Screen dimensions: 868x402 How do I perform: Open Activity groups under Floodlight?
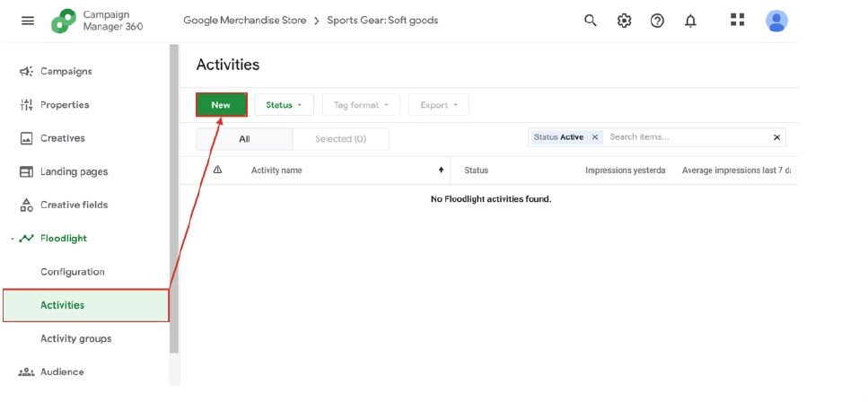[75, 338]
